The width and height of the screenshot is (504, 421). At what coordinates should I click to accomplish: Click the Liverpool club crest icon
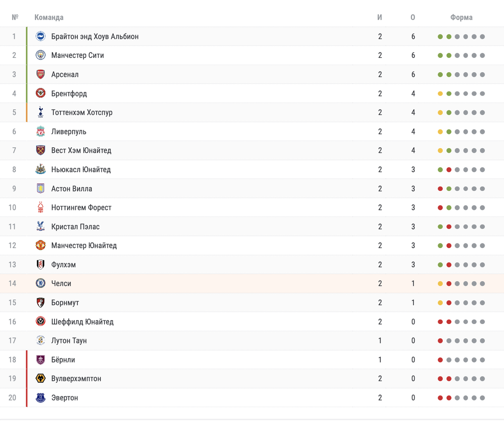(40, 131)
